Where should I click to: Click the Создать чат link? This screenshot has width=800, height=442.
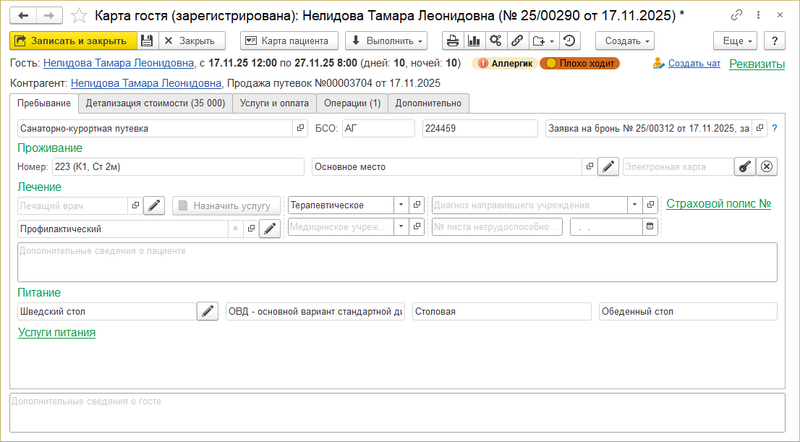(694, 63)
